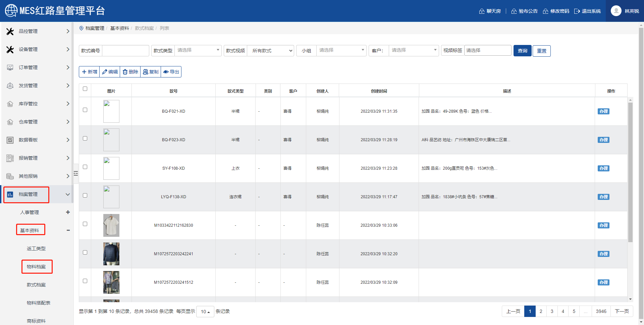644x325 pixels.
Task: Toggle the select-all checkbox in table header
Action: pyautogui.click(x=85, y=89)
